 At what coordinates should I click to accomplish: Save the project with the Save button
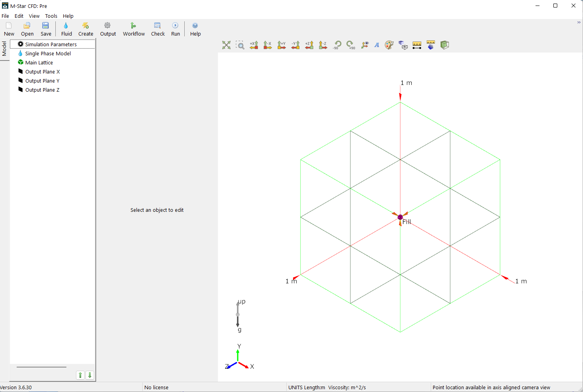coord(46,29)
